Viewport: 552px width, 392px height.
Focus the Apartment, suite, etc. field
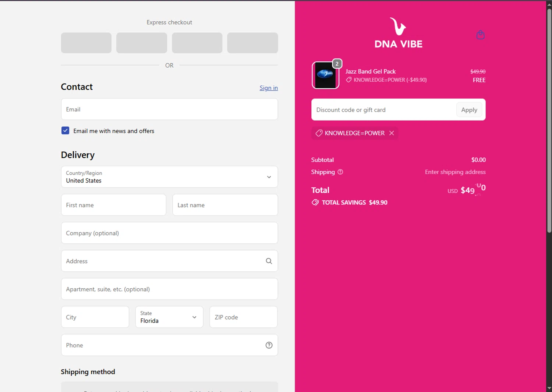pyautogui.click(x=169, y=289)
